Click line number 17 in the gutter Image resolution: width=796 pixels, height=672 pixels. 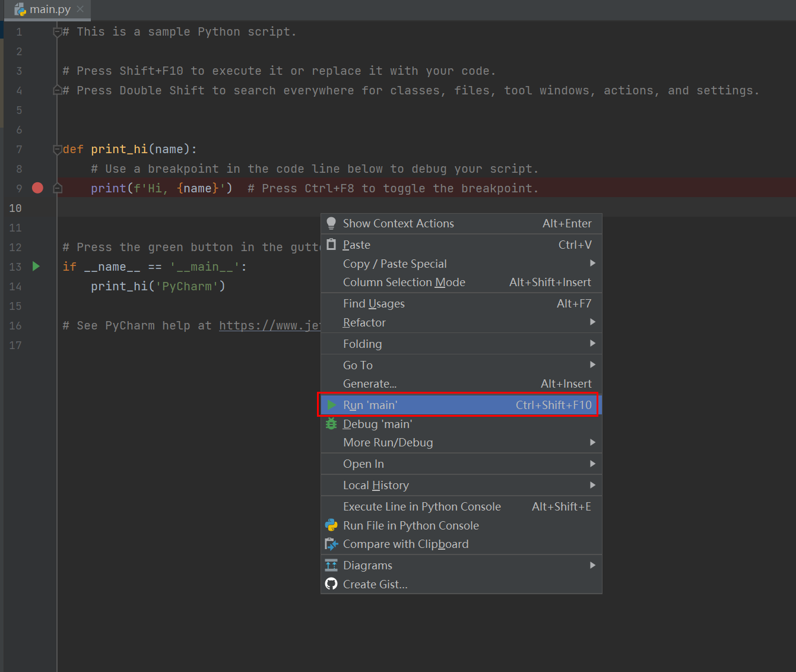15,345
